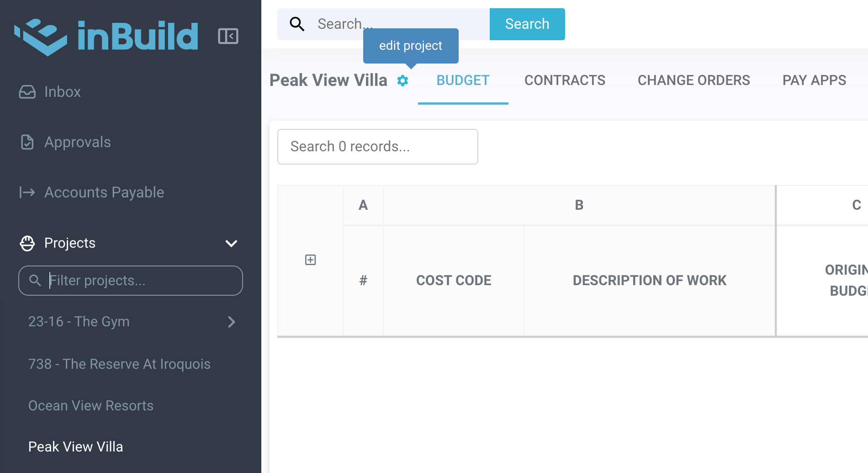Click the Search 0 records field
Viewport: 868px width, 473px height.
(377, 147)
